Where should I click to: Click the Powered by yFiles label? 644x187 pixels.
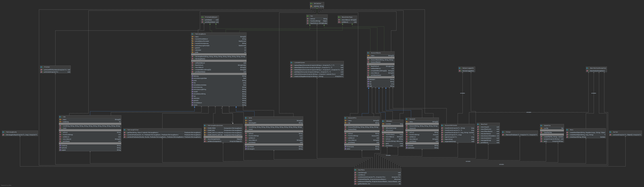coord(6,185)
